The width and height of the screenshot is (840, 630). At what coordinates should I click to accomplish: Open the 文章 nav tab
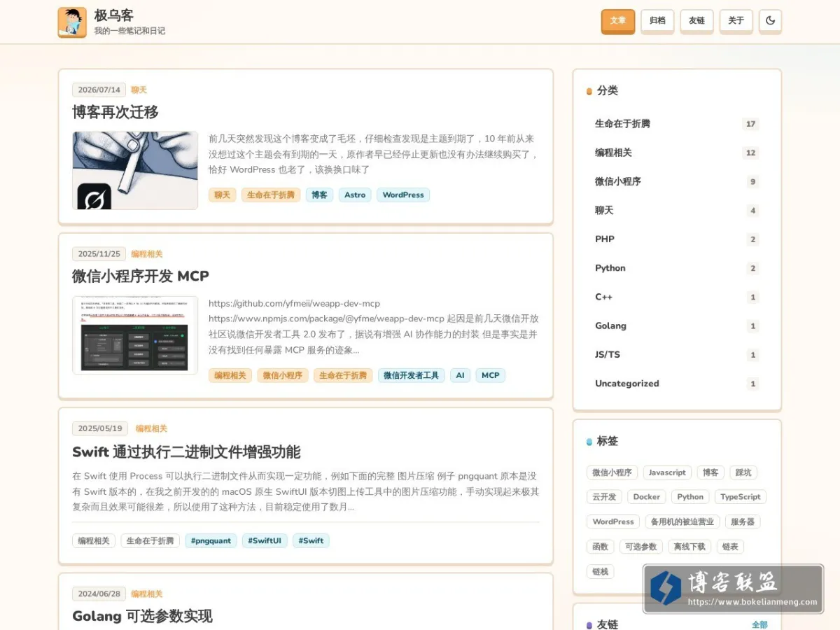[x=618, y=21]
